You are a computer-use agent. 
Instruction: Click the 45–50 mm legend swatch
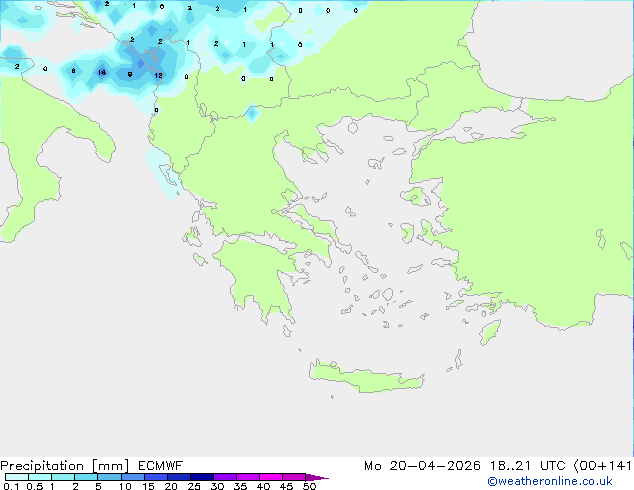click(x=294, y=477)
